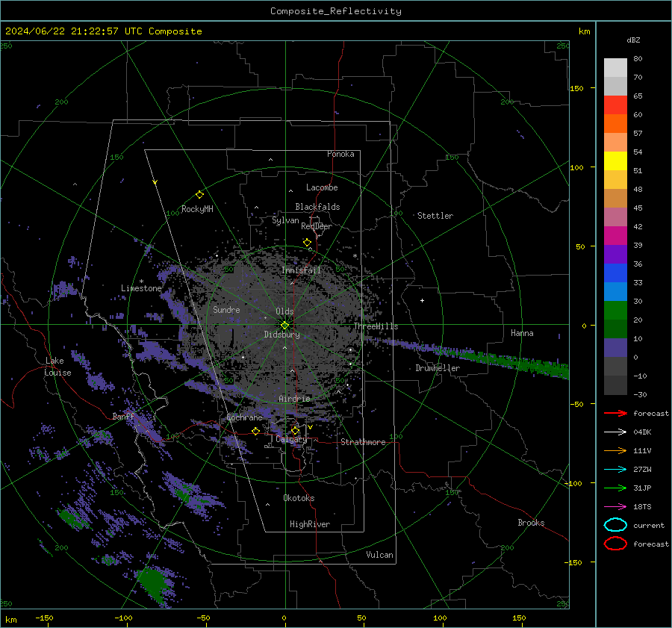Click the Brooks city label

click(531, 523)
